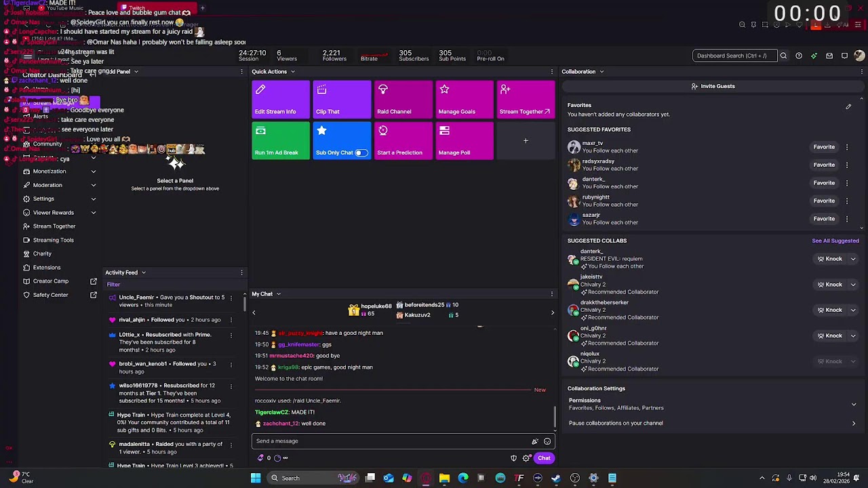
Task: Open Creator Camp external link icon
Action: 94,281
